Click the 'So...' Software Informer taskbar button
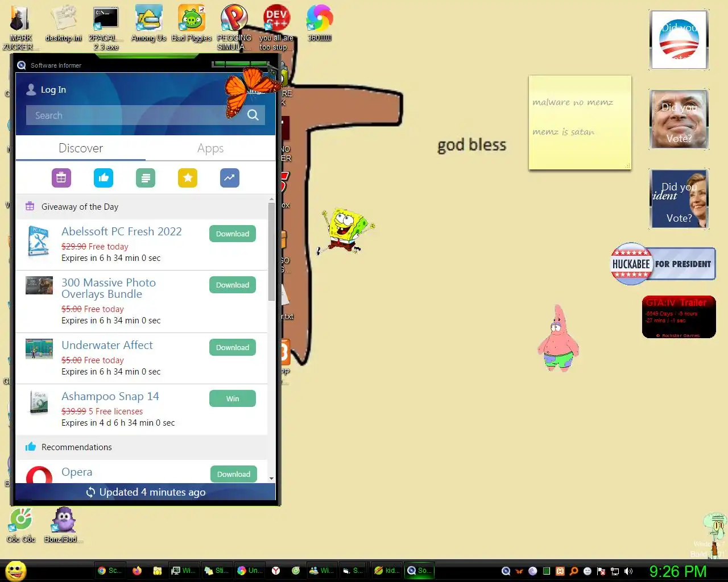The width and height of the screenshot is (728, 582). pyautogui.click(x=419, y=571)
